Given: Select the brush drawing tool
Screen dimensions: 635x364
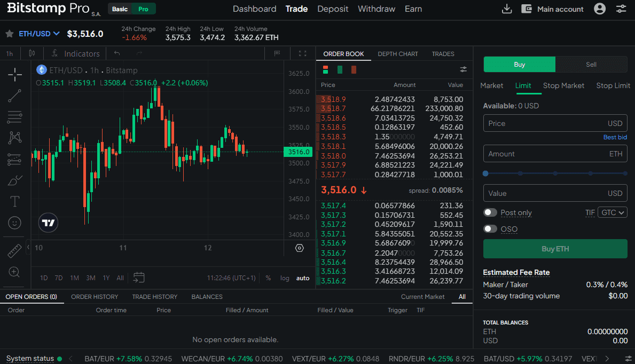Looking at the screenshot, I should [x=14, y=180].
